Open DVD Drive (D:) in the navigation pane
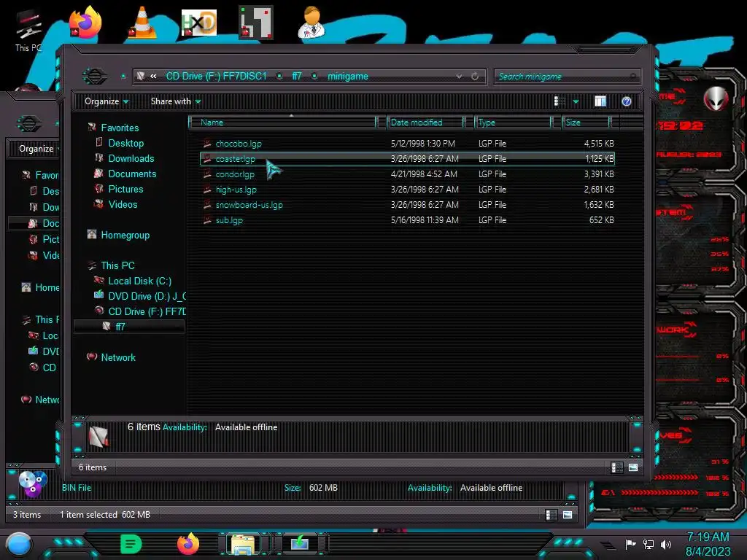 click(x=147, y=296)
